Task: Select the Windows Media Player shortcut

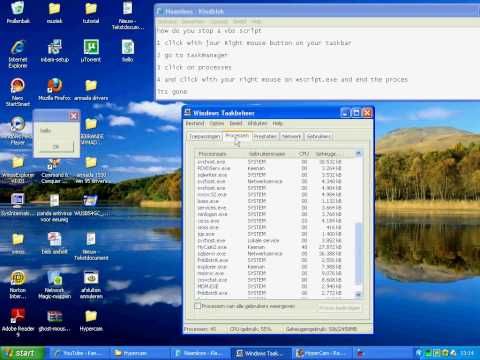Action: (x=17, y=131)
